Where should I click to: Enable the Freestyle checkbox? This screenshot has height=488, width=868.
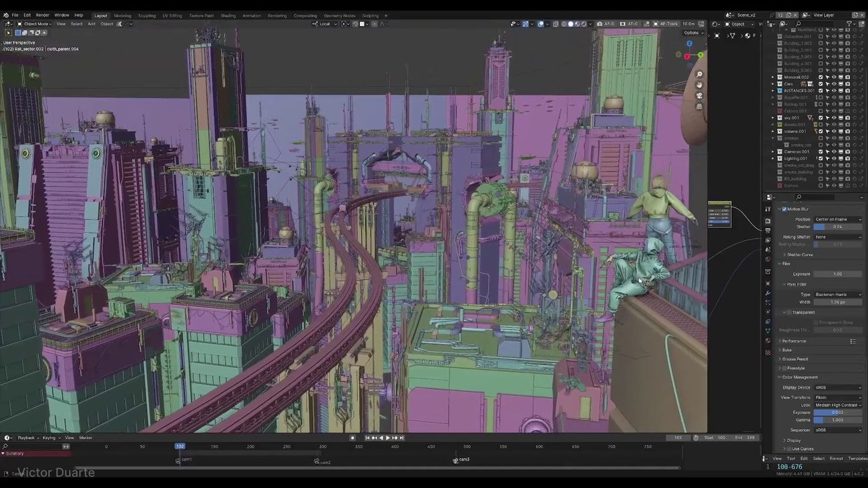pyautogui.click(x=785, y=368)
